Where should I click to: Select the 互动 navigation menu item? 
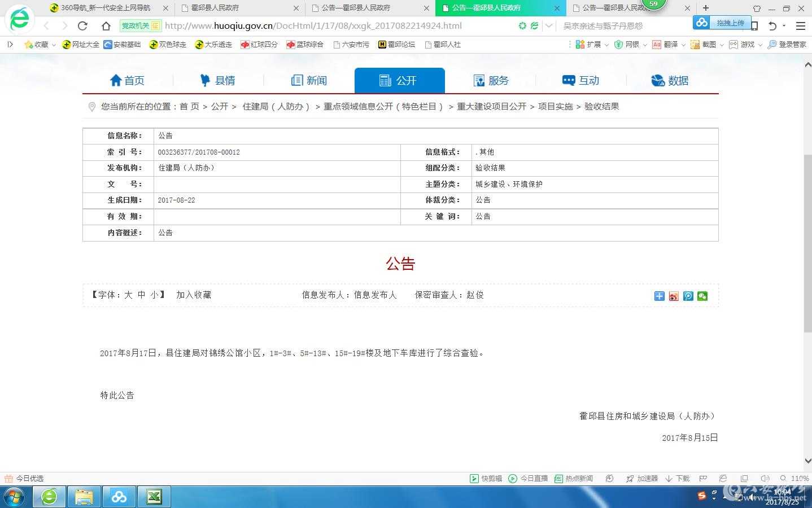580,80
